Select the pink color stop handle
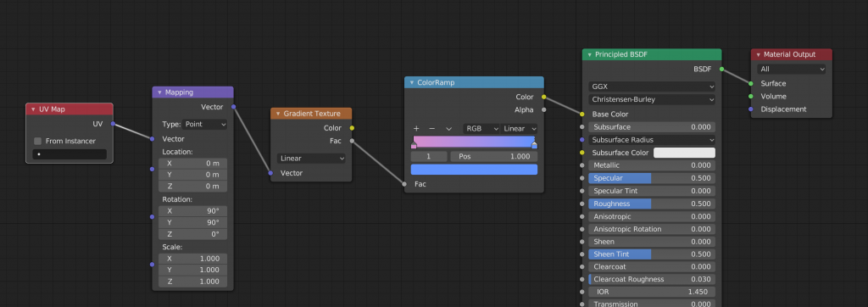The image size is (868, 307). click(414, 145)
